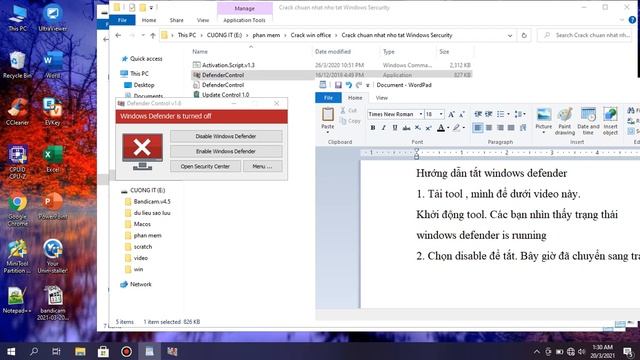Image resolution: width=640 pixels, height=360 pixels.
Task: Open EVKey desktop shortcut
Action: click(53, 112)
